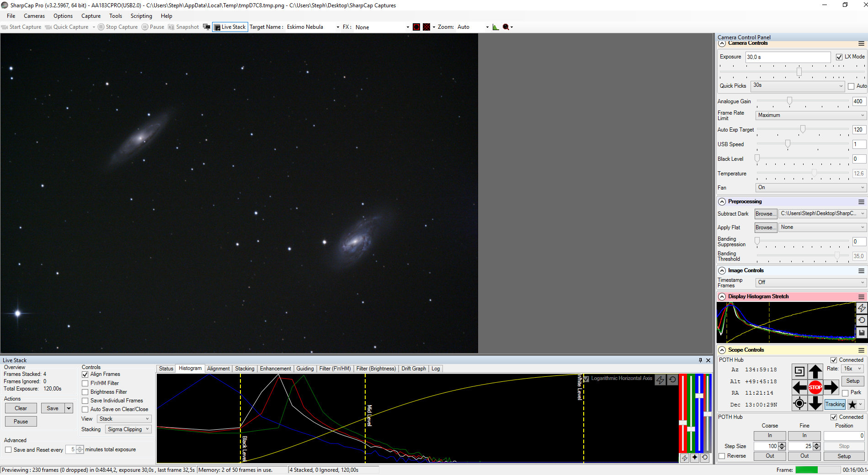Click the save floppy icon beside display histogram
868x475 pixels.
click(x=861, y=333)
